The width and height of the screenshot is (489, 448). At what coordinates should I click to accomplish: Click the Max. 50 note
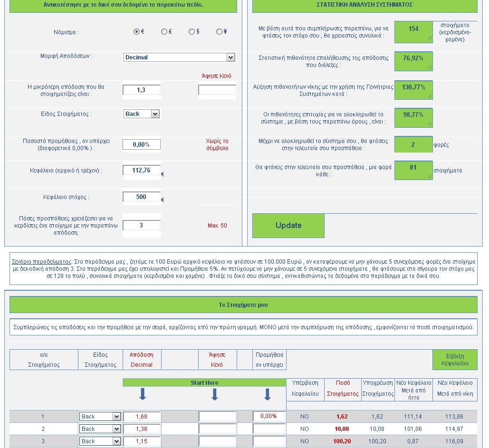[x=217, y=225]
